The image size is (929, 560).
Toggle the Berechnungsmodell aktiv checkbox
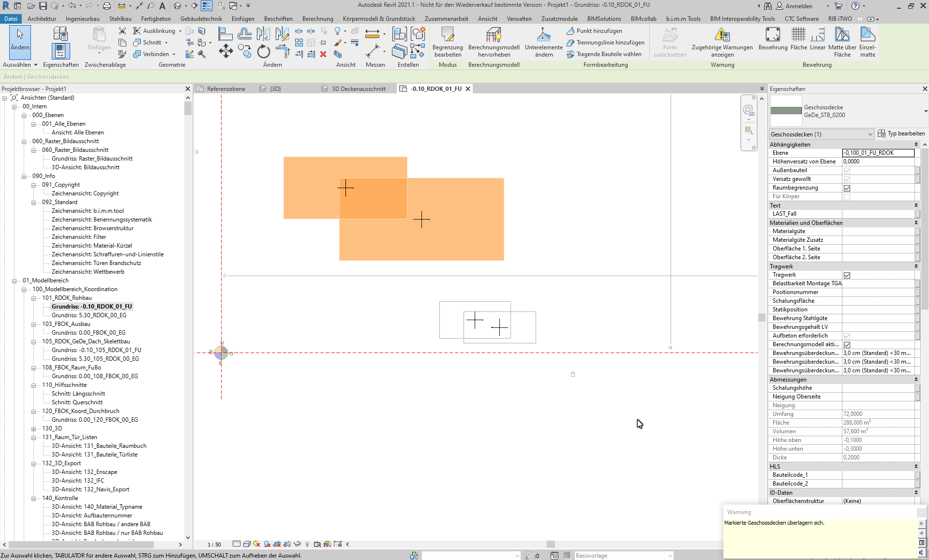[x=847, y=345]
